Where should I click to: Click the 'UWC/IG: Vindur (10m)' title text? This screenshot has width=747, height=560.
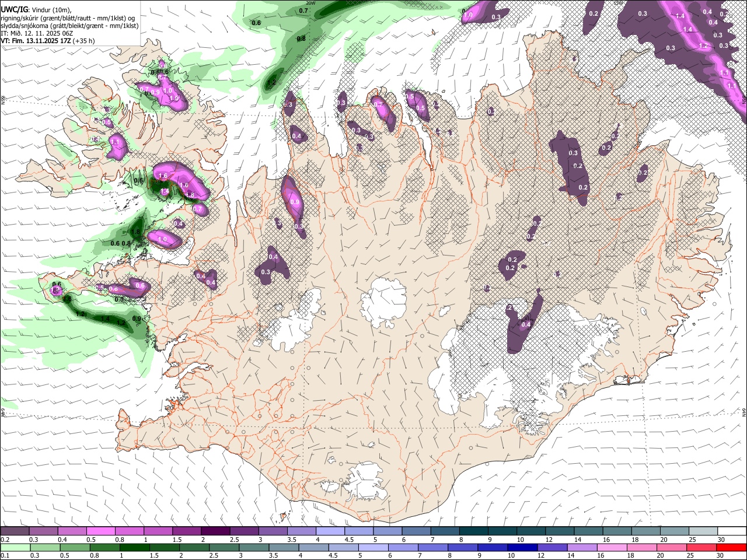click(36, 10)
